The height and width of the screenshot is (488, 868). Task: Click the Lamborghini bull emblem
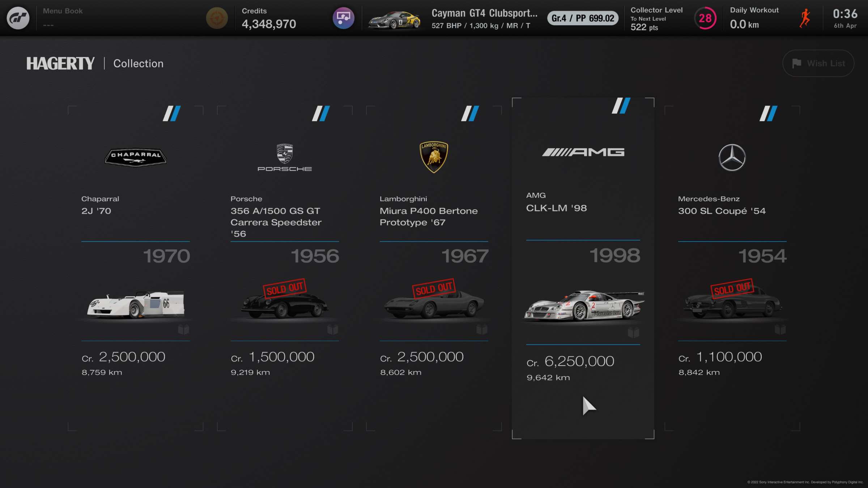coord(434,157)
